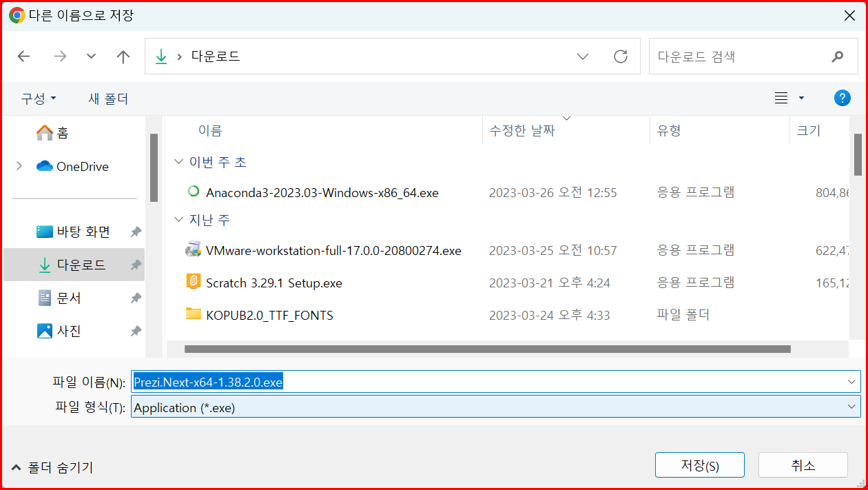Click the pin icon next to 사진
Image resolution: width=868 pixels, height=490 pixels.
click(136, 331)
